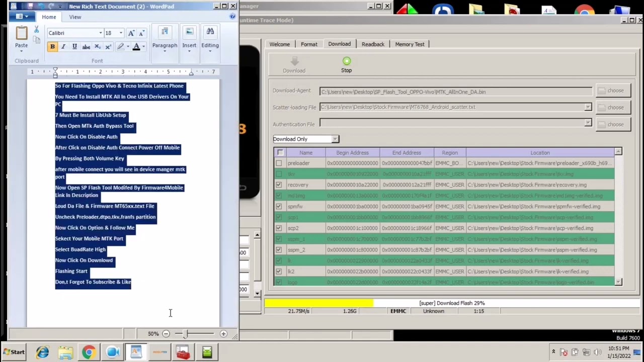Screen dimensions: 644x362
Task: Open Windows Explorer folder on the taskbar
Action: pos(65,352)
